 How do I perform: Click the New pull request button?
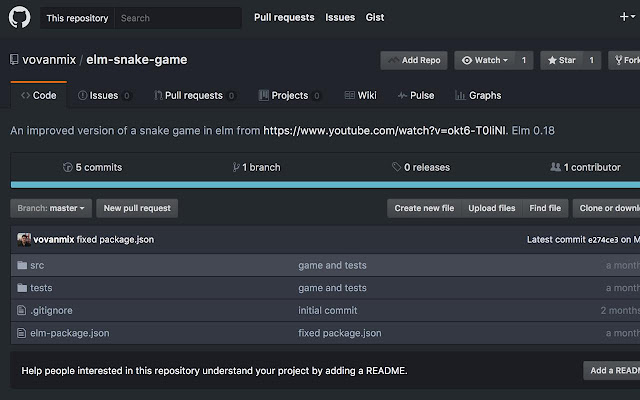(x=137, y=208)
